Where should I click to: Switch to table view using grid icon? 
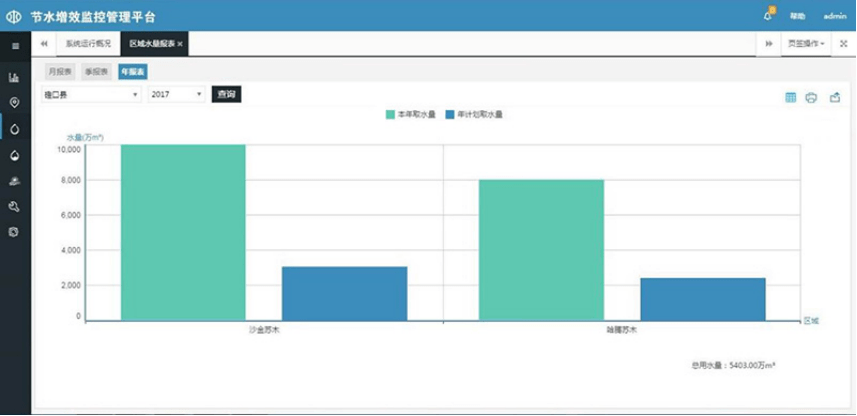pyautogui.click(x=790, y=97)
